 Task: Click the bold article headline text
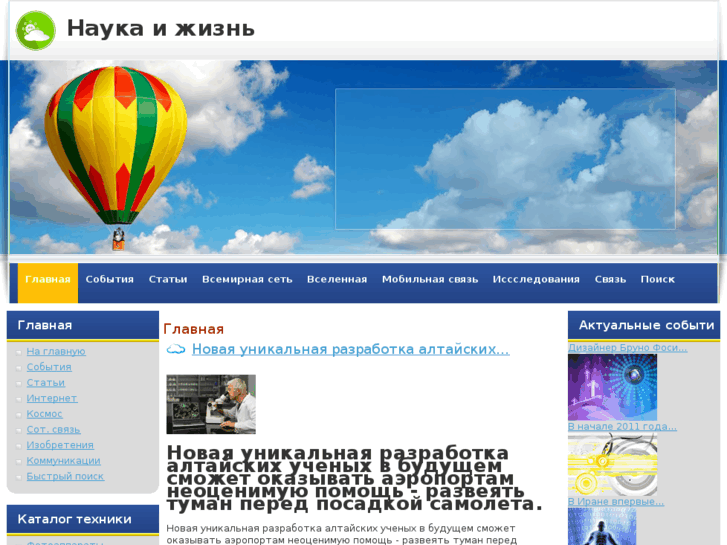point(354,479)
